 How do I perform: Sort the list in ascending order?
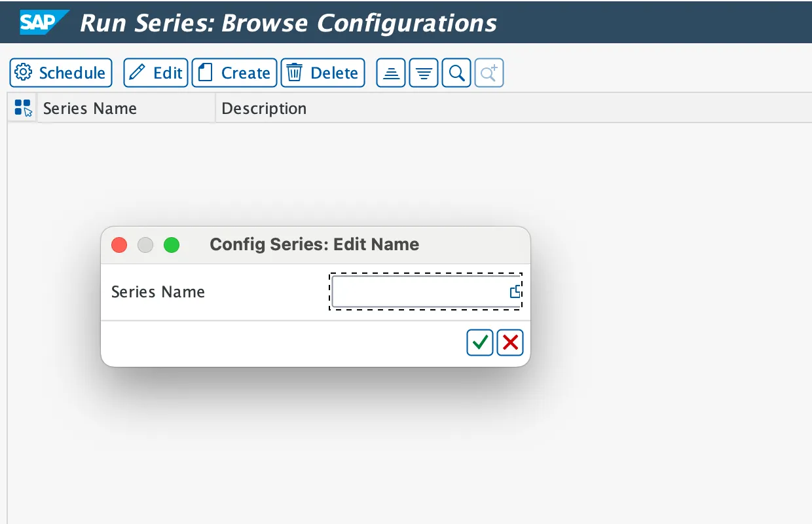391,73
